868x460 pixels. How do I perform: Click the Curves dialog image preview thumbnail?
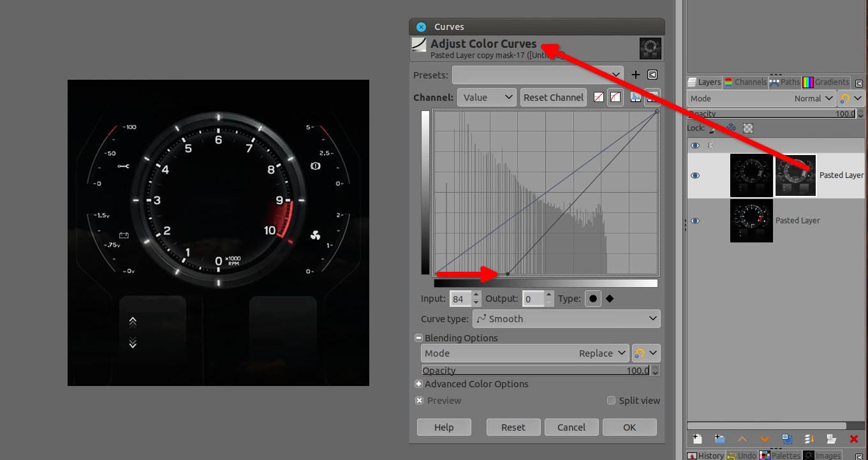(651, 48)
